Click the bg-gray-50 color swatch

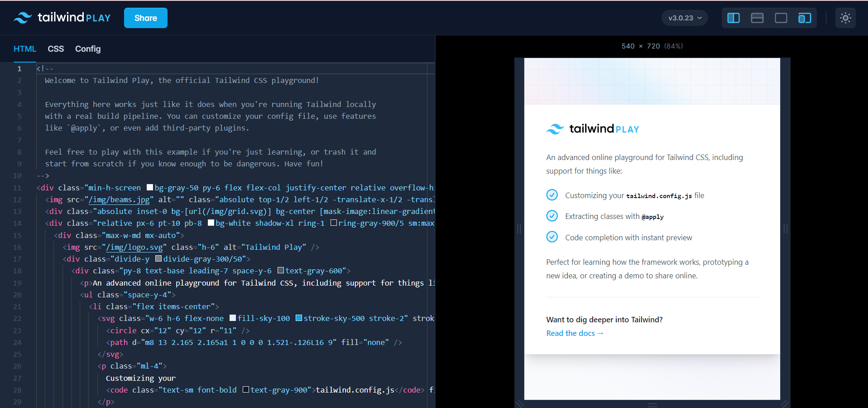click(x=150, y=188)
